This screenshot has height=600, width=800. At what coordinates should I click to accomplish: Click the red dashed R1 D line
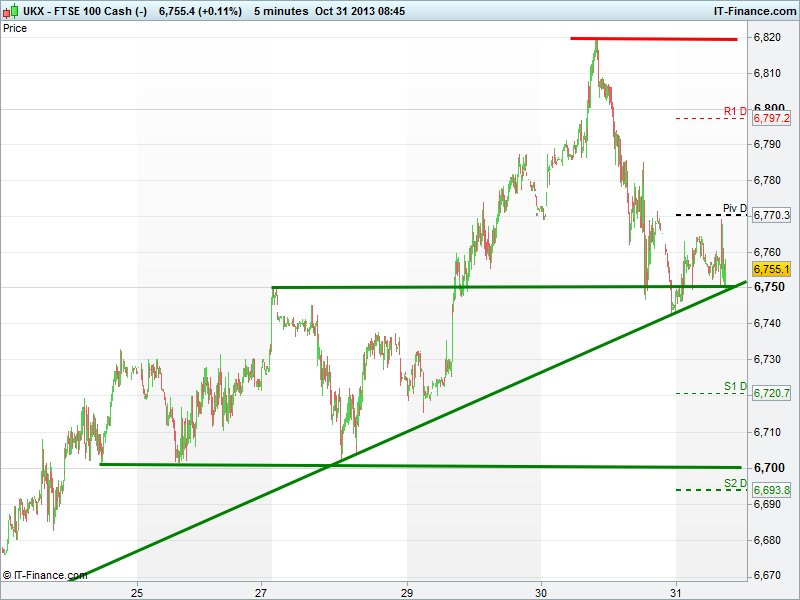[710, 118]
